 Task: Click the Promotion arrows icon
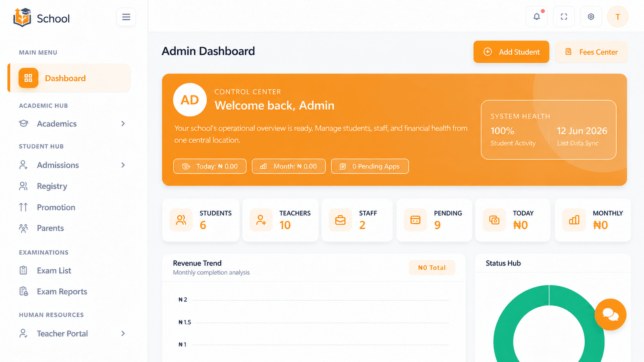(x=23, y=207)
